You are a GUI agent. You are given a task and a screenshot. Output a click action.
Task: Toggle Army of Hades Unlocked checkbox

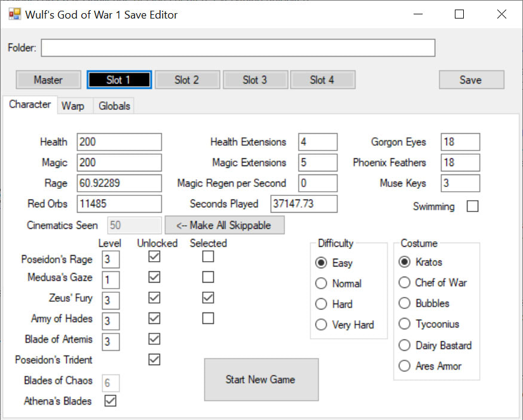(154, 318)
